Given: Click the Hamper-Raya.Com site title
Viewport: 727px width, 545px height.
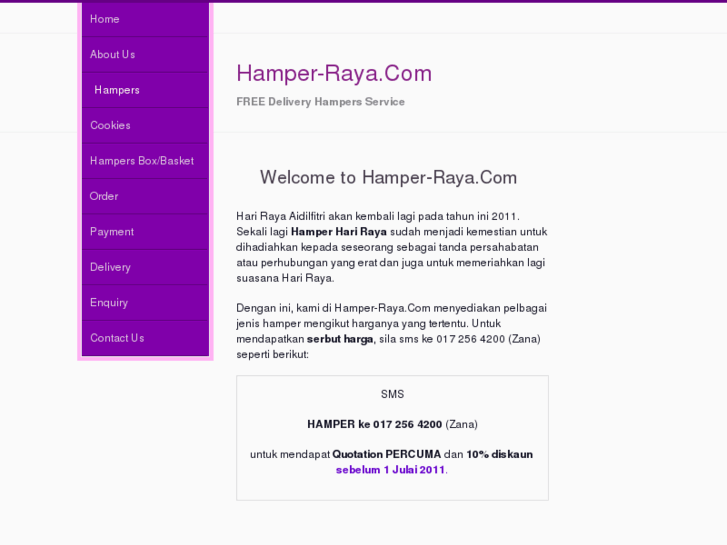Looking at the screenshot, I should [334, 73].
